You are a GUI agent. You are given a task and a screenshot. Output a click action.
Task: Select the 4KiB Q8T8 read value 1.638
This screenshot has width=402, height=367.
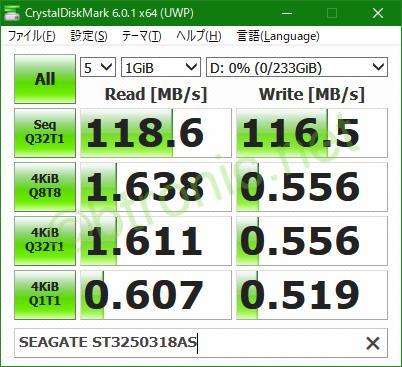tap(156, 187)
